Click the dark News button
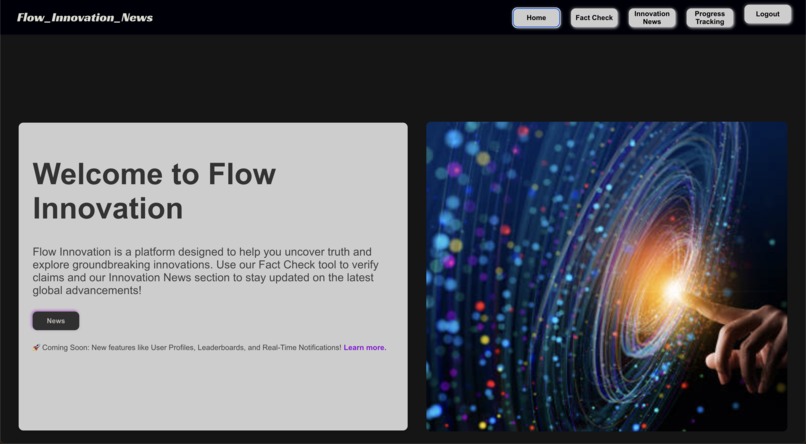The image size is (806, 444). click(x=56, y=321)
